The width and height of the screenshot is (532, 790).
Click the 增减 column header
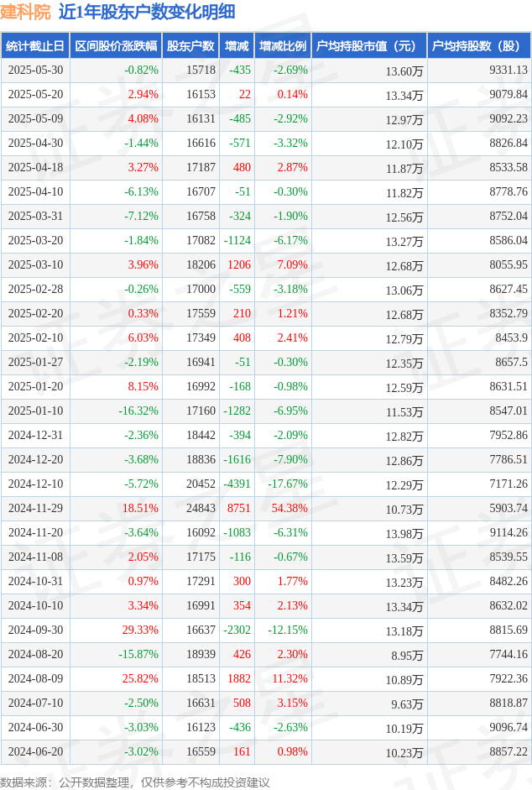[237, 46]
